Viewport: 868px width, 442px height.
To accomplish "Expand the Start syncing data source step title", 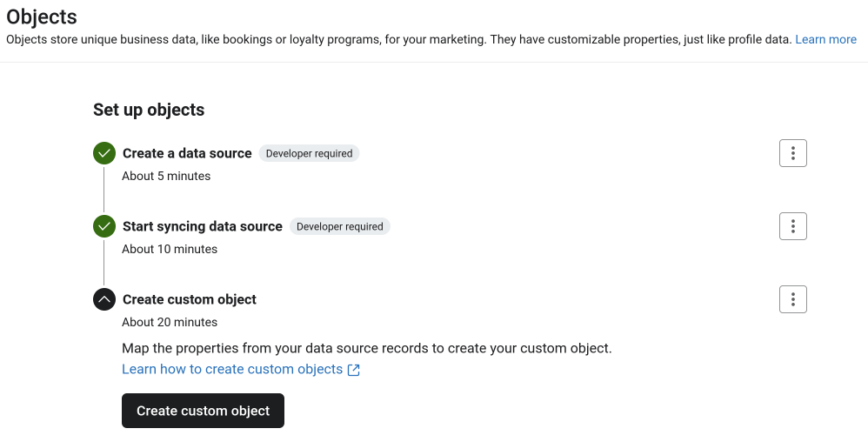I will tap(203, 226).
